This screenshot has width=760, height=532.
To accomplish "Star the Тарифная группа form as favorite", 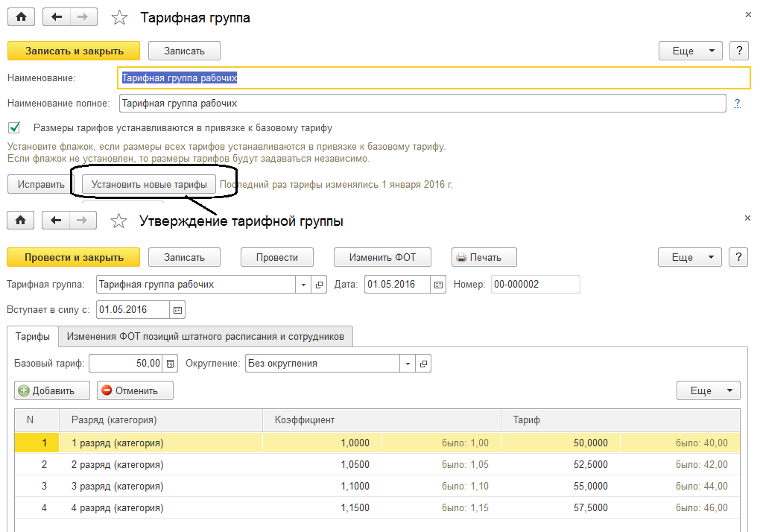I will [x=118, y=17].
